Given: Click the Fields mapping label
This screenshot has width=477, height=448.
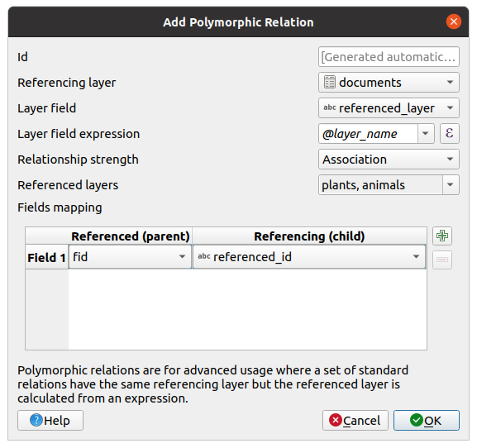Looking at the screenshot, I should [x=60, y=207].
